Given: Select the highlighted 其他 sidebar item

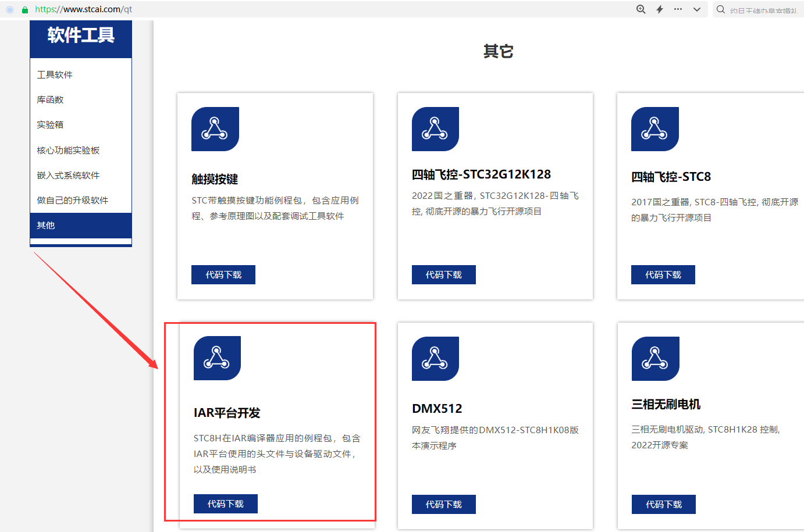Looking at the screenshot, I should coord(81,225).
